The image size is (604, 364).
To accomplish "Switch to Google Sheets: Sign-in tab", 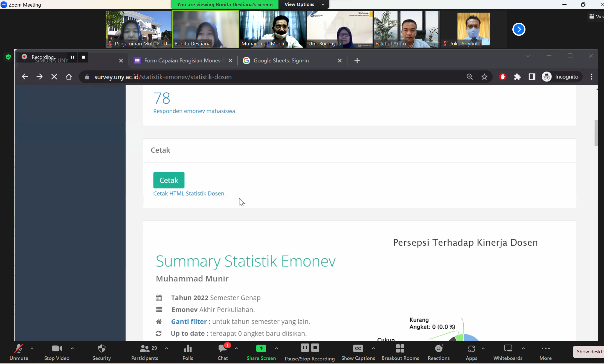I will pyautogui.click(x=281, y=60).
